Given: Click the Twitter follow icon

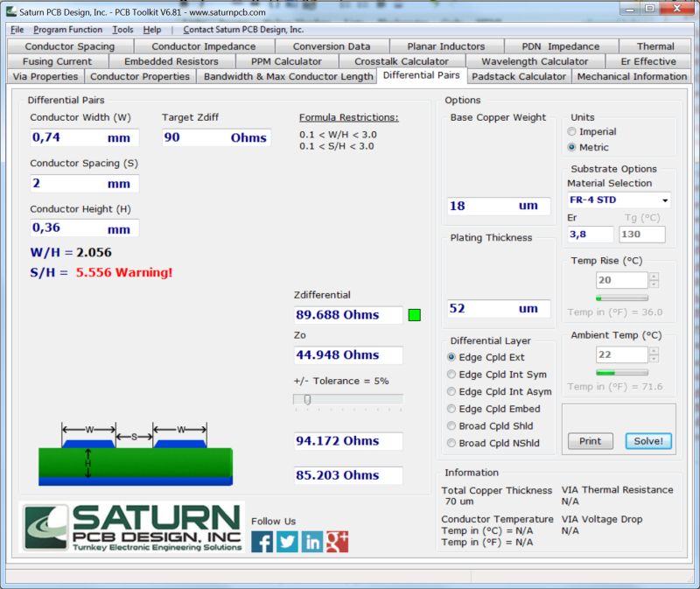Looking at the screenshot, I should click(x=286, y=541).
